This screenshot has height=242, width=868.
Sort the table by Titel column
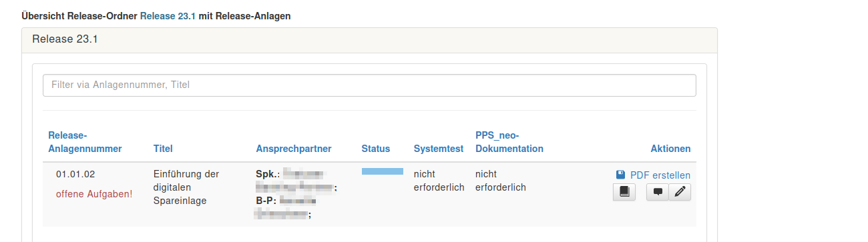(x=163, y=149)
